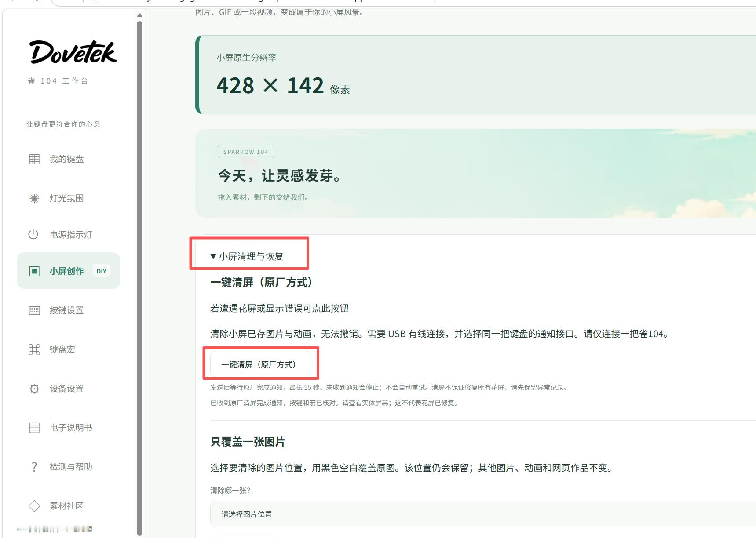Click the e-manual document icon

click(34, 428)
